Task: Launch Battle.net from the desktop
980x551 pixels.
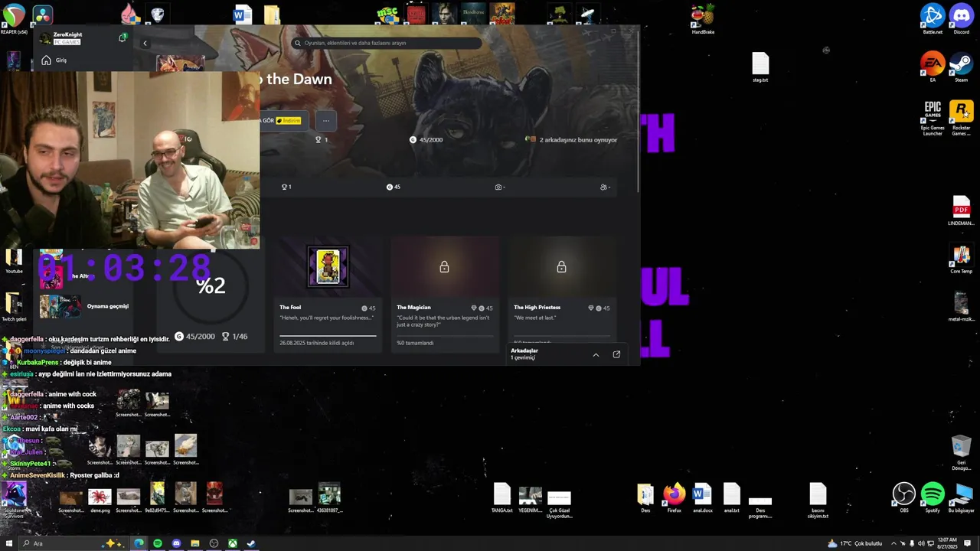Action: tap(933, 18)
